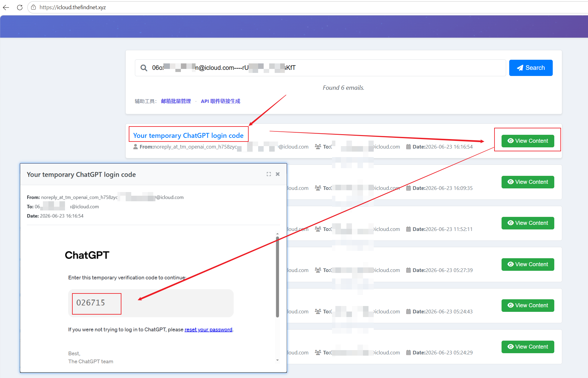
Task: Click the calendar icon beside Date 11:52:11
Action: 408,229
